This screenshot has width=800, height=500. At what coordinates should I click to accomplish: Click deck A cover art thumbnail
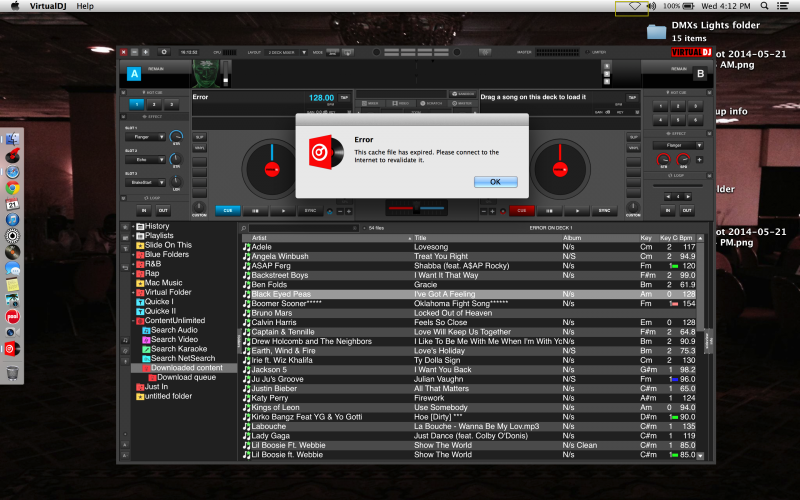click(x=207, y=73)
